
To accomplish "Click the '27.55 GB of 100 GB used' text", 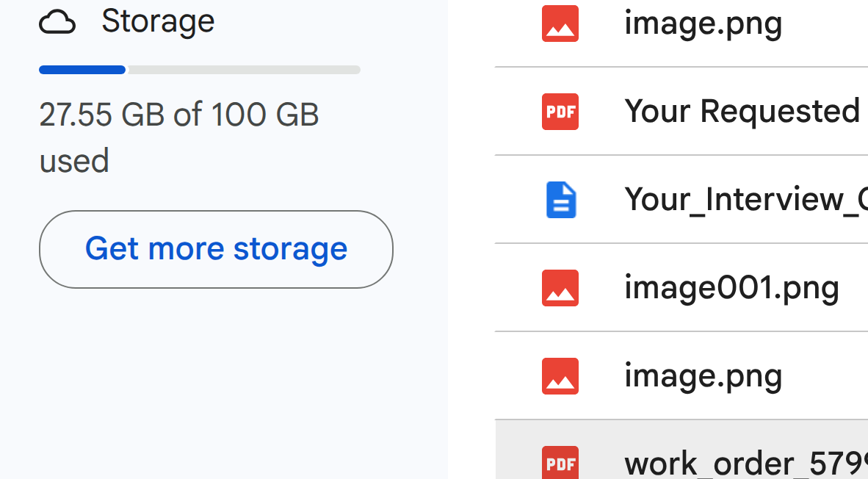I will [x=178, y=137].
